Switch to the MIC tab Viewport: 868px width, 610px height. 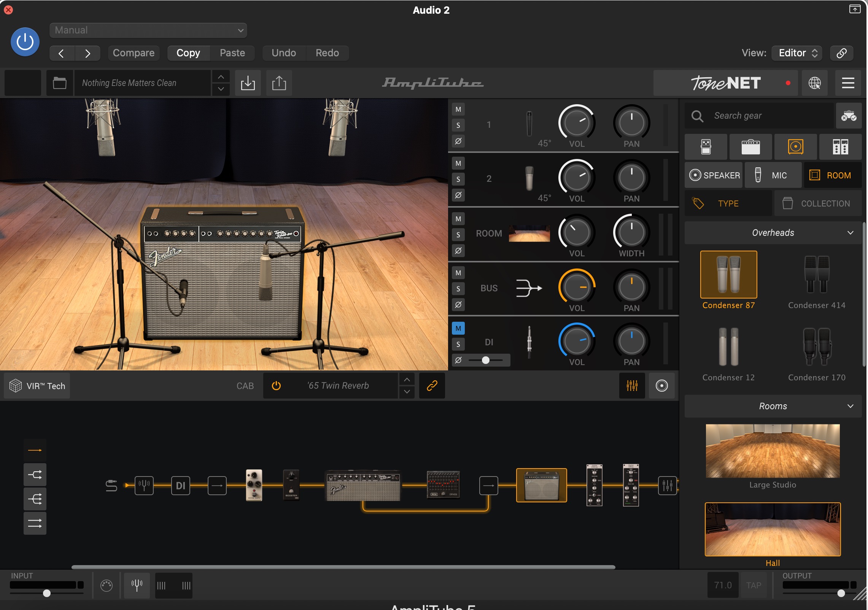point(773,175)
